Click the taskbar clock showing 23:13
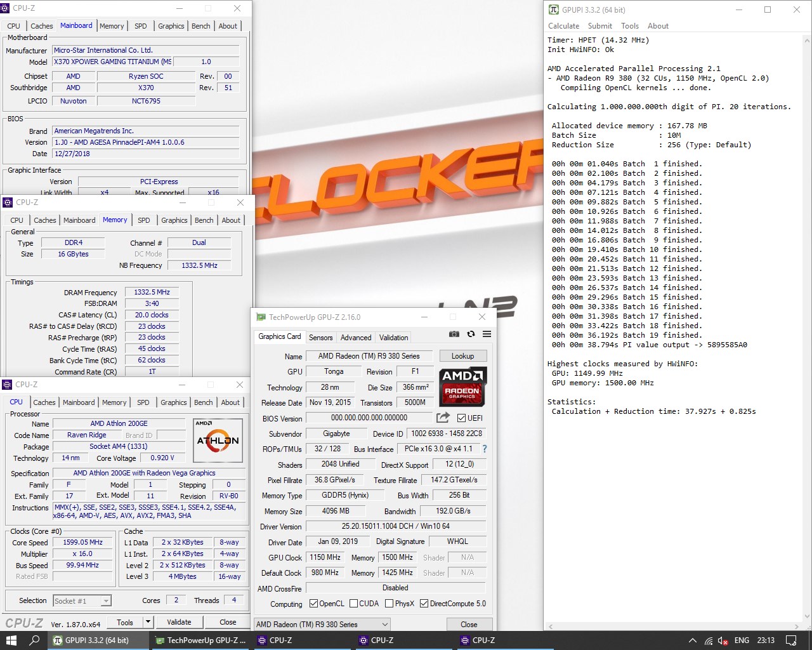This screenshot has height=650, width=812. (766, 640)
